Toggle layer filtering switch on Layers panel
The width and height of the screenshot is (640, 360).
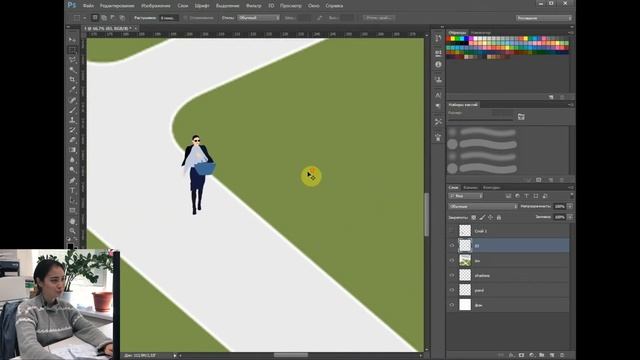pos(571,196)
